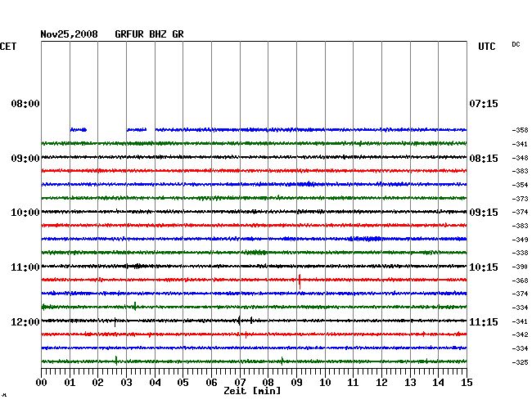Click the 07:15 UTC time label
The width and height of the screenshot is (532, 404).
[484, 103]
